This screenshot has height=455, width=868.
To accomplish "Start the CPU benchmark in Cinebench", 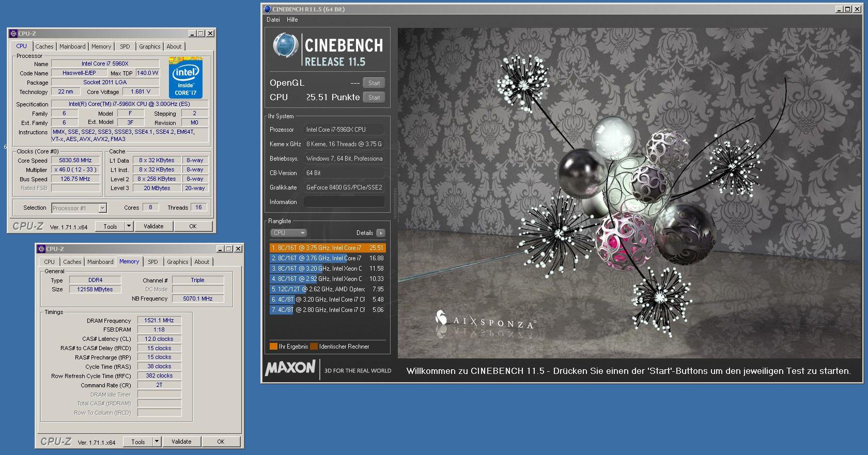I will [x=374, y=98].
